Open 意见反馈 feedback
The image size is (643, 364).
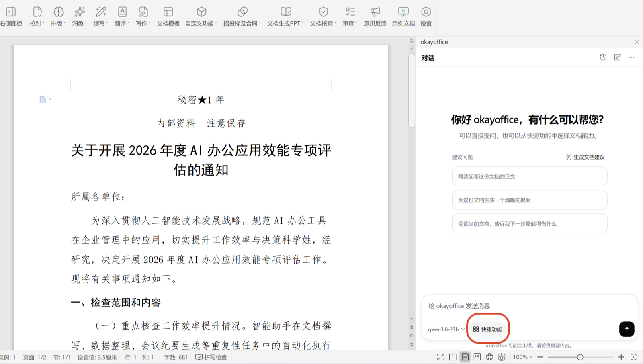click(375, 16)
